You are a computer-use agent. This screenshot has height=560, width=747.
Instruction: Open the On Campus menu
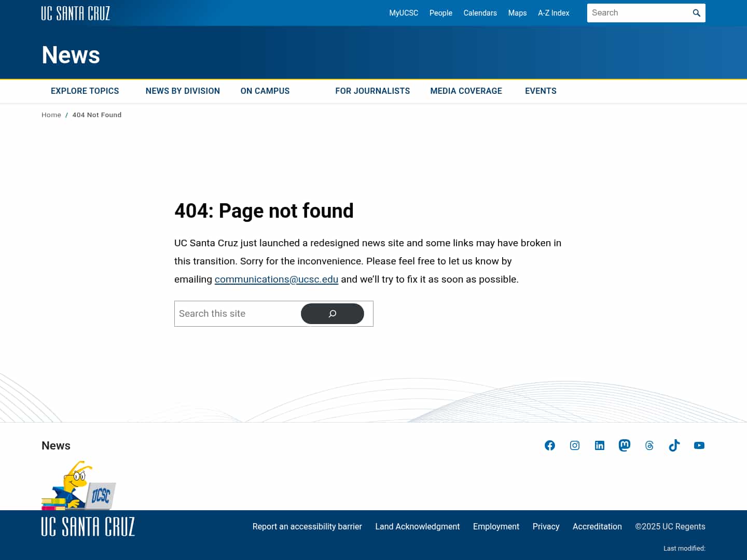tap(265, 91)
